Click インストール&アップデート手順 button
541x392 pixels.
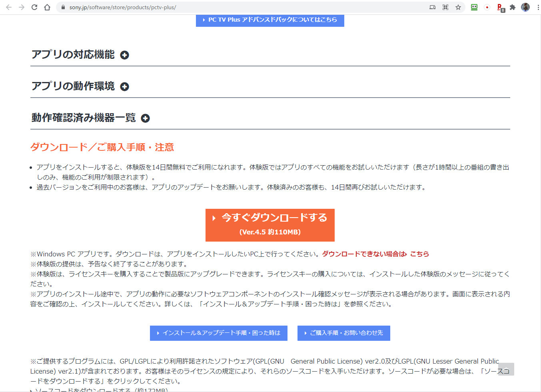click(219, 333)
